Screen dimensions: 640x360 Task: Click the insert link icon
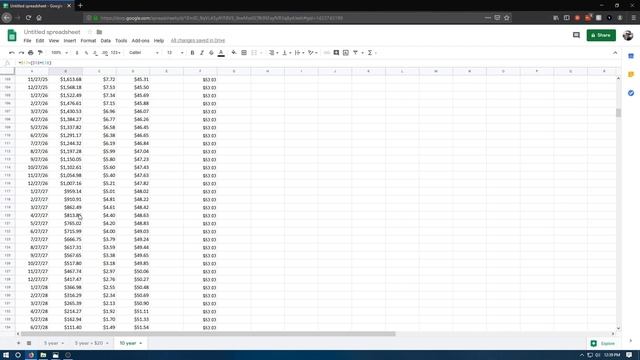[x=327, y=53]
